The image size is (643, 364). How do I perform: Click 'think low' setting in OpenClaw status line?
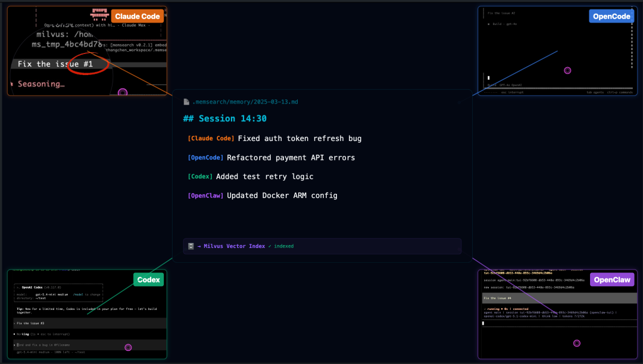coord(549,316)
